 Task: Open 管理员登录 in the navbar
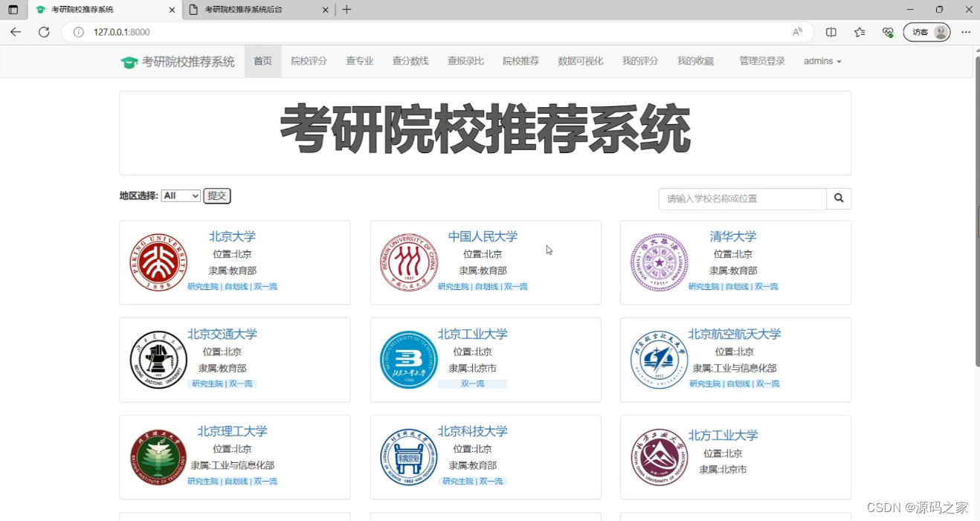pos(762,61)
